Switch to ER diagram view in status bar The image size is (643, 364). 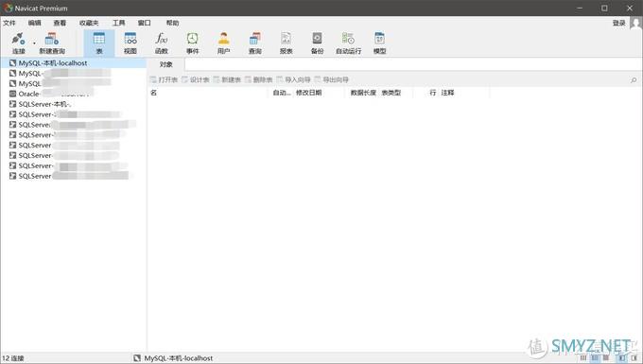pyautogui.click(x=606, y=357)
